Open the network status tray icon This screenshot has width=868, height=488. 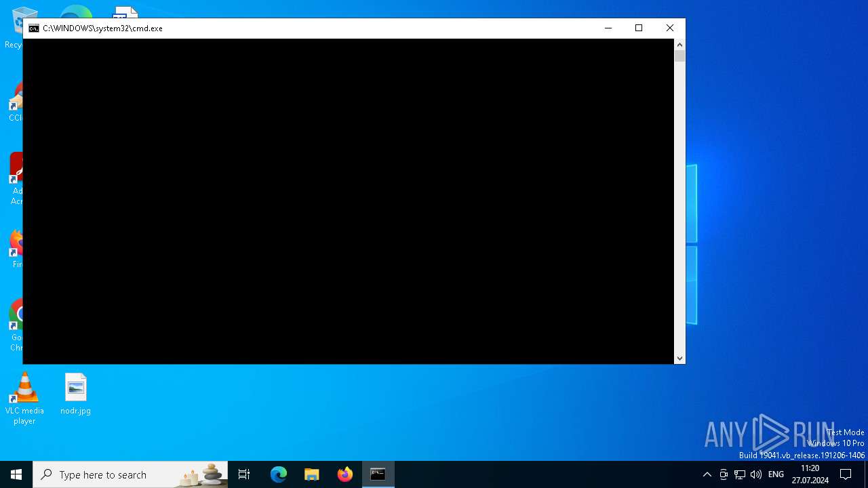pos(740,474)
